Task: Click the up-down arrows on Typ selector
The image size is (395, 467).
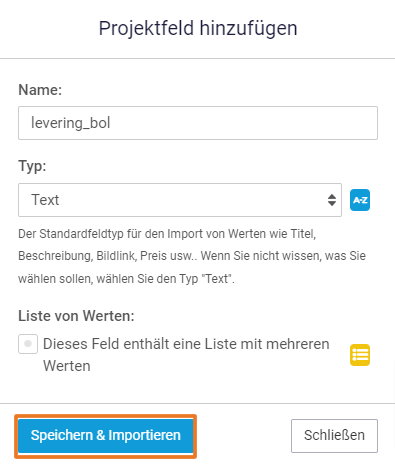Action: [332, 200]
